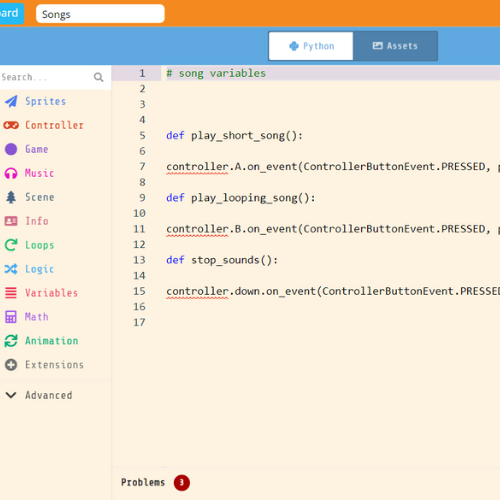Open the Game toolbox category label
The image size is (500, 500).
coord(37,149)
